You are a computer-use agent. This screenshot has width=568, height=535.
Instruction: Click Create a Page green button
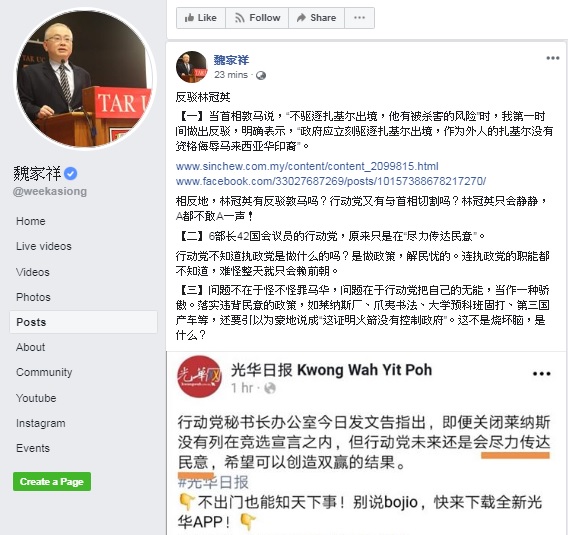pyautogui.click(x=52, y=481)
